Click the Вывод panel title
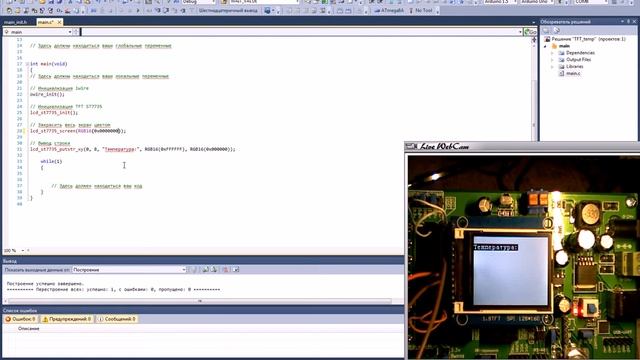640x360 pixels. [10, 261]
